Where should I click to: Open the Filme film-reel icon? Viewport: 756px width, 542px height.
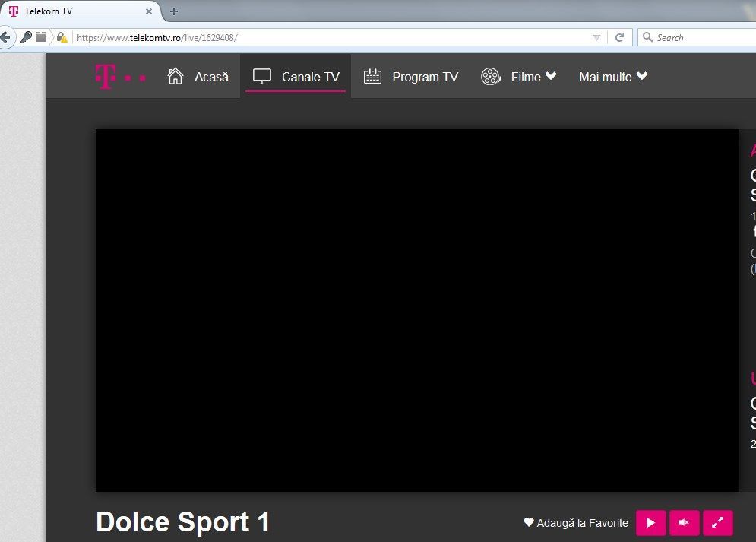(491, 76)
